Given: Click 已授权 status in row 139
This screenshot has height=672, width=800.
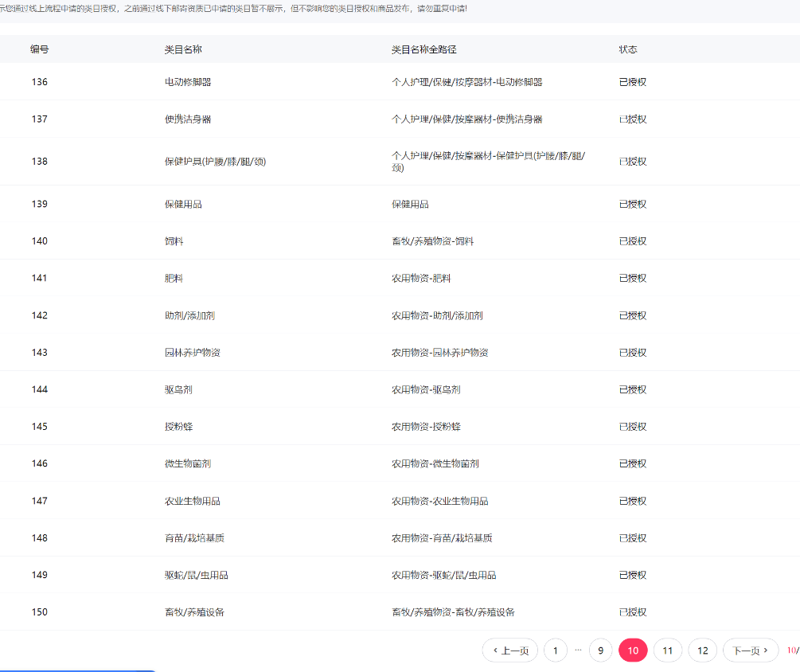Looking at the screenshot, I should [633, 205].
